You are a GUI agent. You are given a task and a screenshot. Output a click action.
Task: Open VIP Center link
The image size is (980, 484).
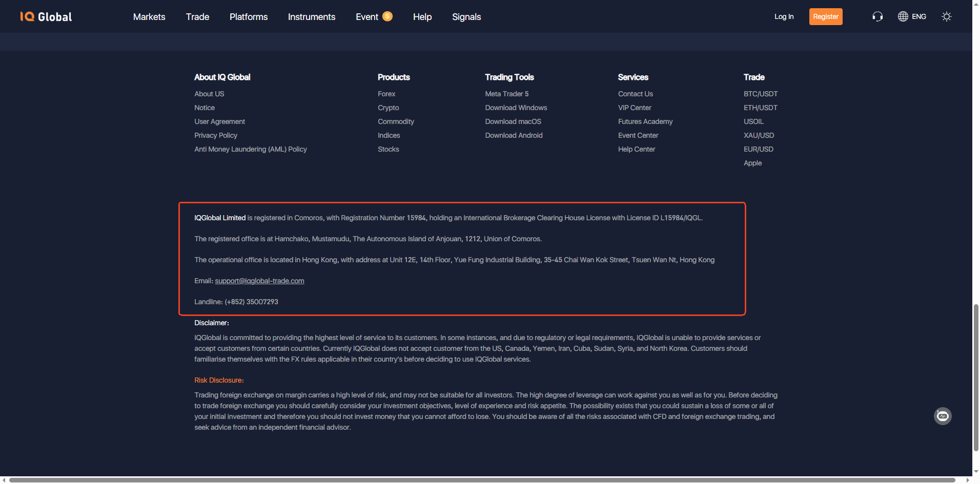tap(635, 108)
